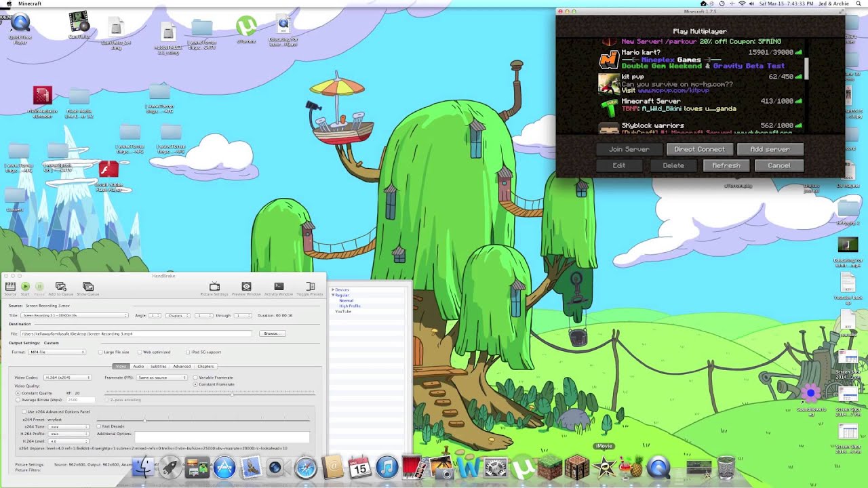Viewport: 868px width, 488px height.
Task: Open Finder from the Dock
Action: (143, 467)
